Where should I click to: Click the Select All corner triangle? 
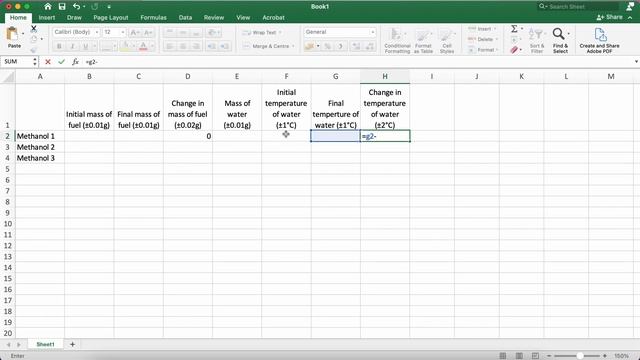click(8, 76)
